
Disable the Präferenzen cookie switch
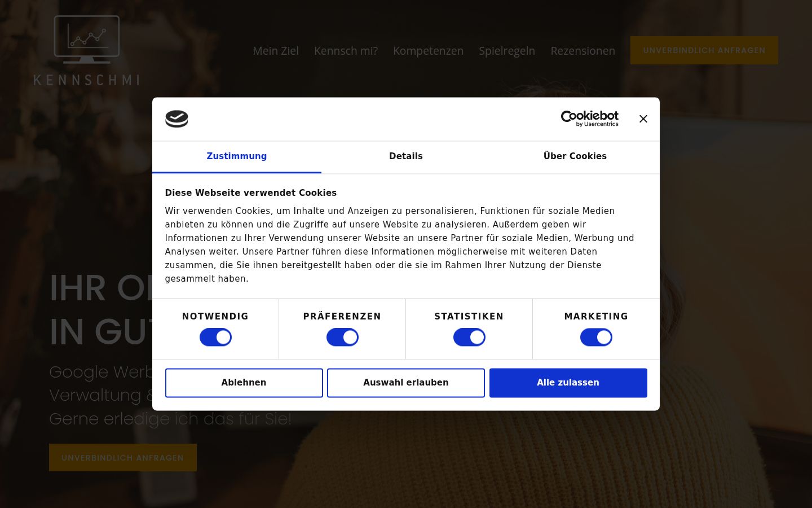[x=342, y=338]
